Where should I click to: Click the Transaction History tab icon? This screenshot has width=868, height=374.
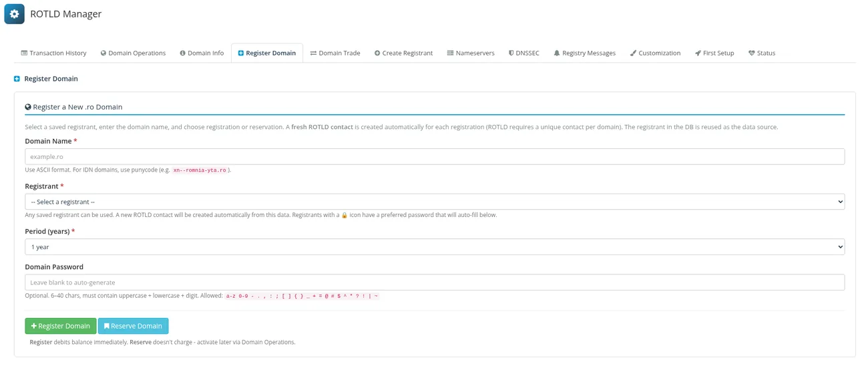pyautogui.click(x=24, y=53)
